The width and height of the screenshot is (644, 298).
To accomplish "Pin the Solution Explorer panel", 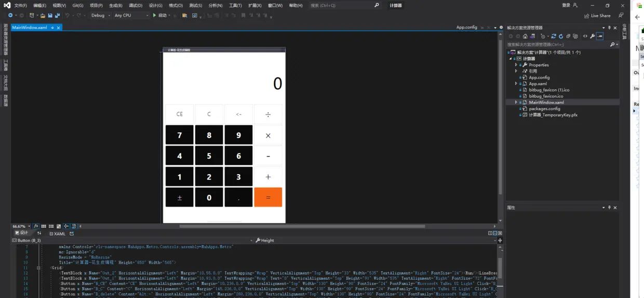I will click(x=609, y=28).
